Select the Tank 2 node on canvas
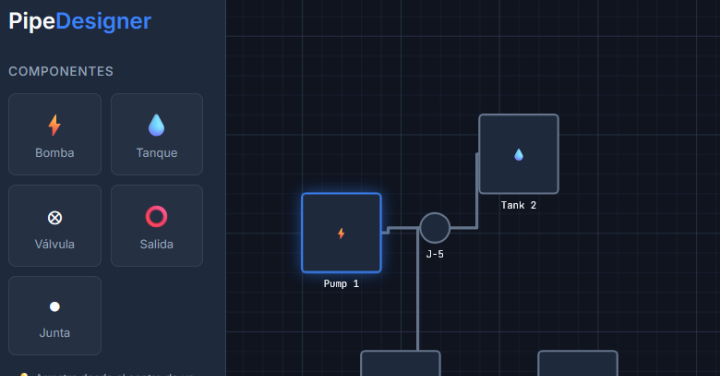Image resolution: width=720 pixels, height=376 pixels. click(x=518, y=154)
